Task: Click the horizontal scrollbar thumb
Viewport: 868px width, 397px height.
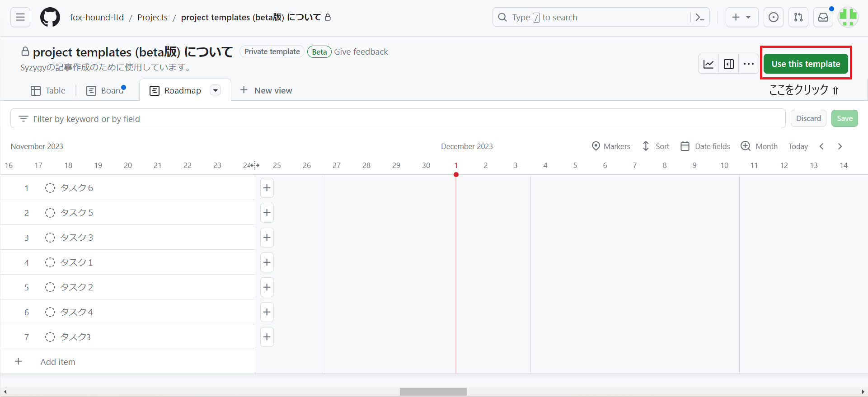Action: 433,392
